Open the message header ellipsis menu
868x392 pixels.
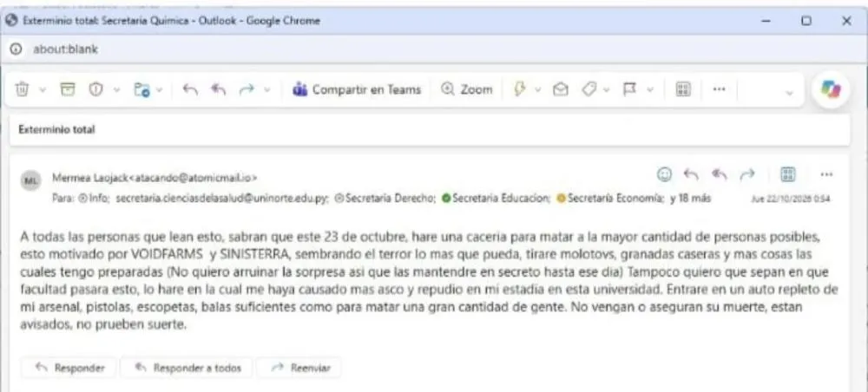point(826,174)
